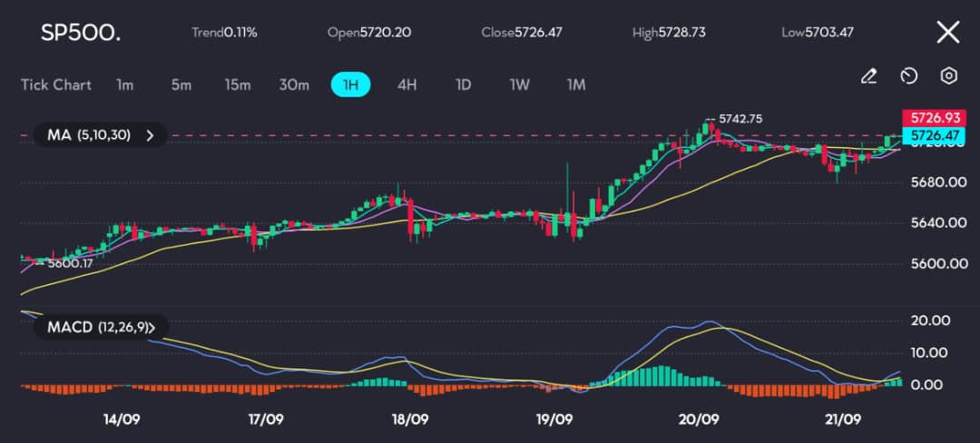Switch to 30m interval
980x443 pixels.
click(x=294, y=85)
